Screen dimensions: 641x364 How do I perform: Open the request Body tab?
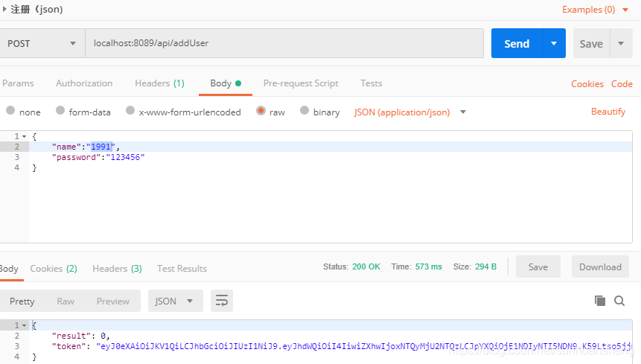(226, 83)
